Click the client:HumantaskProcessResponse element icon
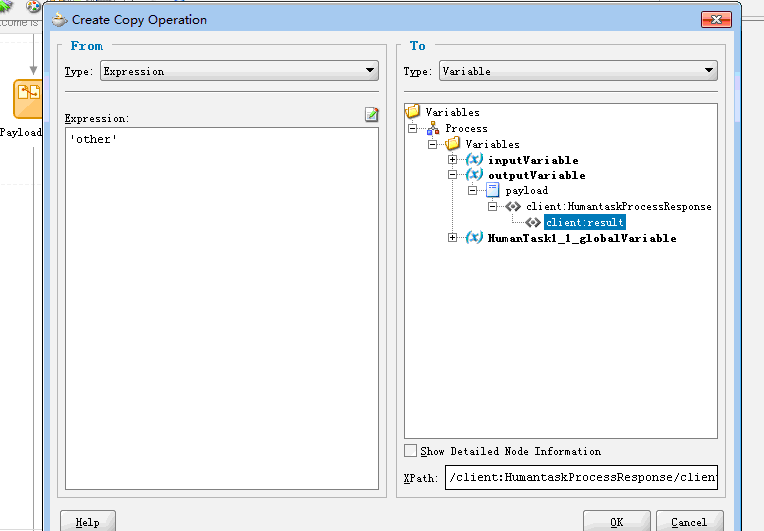Screen dimensions: 764x531 click(513, 207)
